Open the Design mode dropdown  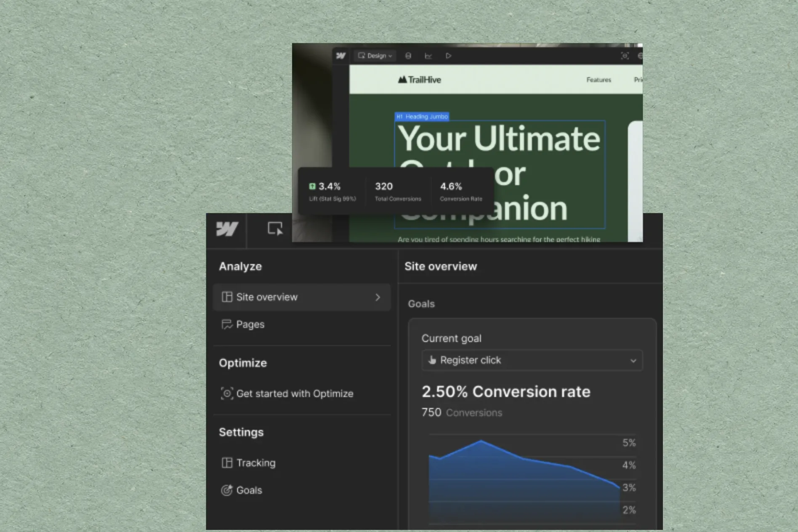click(x=375, y=56)
